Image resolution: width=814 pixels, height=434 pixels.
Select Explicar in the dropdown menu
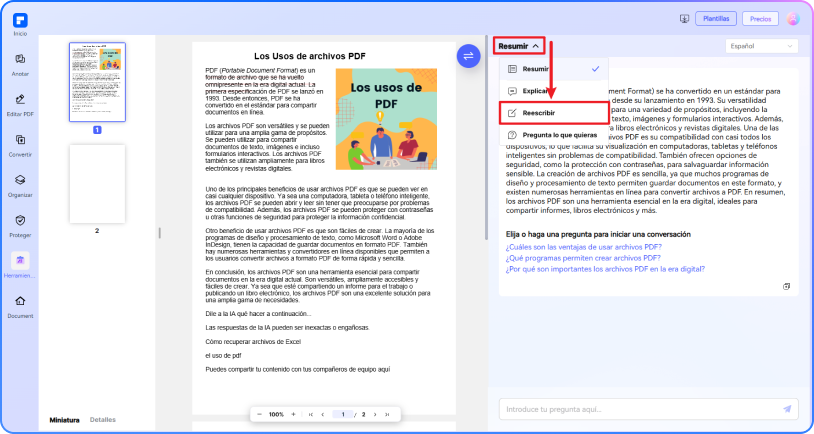553,91
